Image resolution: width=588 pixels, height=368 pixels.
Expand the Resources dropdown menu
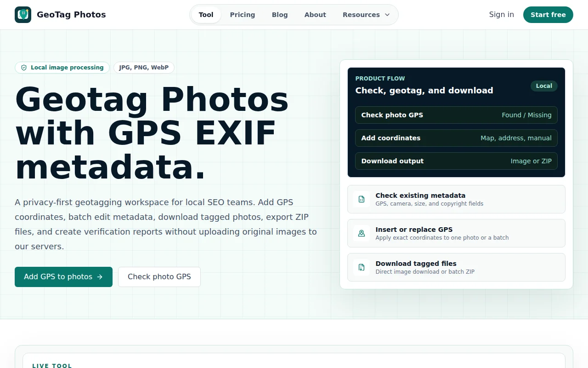[x=366, y=15]
